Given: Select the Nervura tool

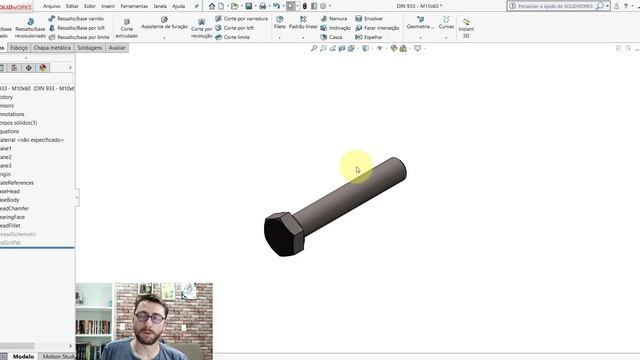Looking at the screenshot, I should (x=333, y=19).
